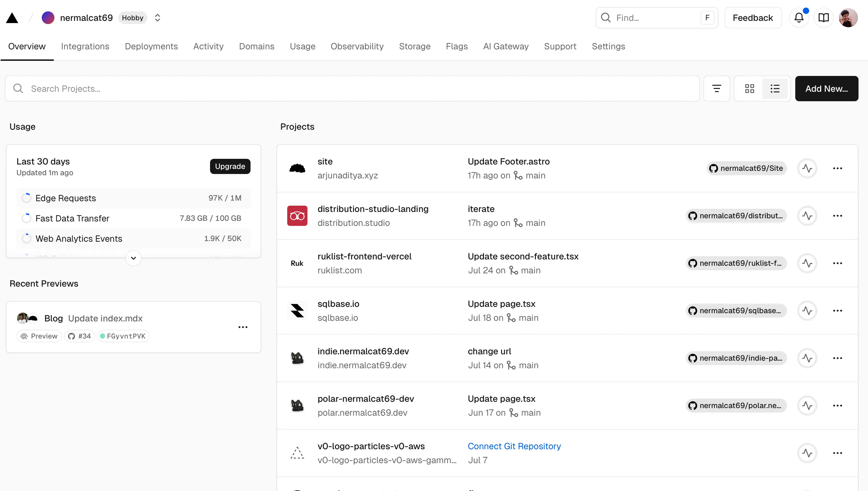
Task: Open documentation via the book icon
Action: tap(823, 17)
